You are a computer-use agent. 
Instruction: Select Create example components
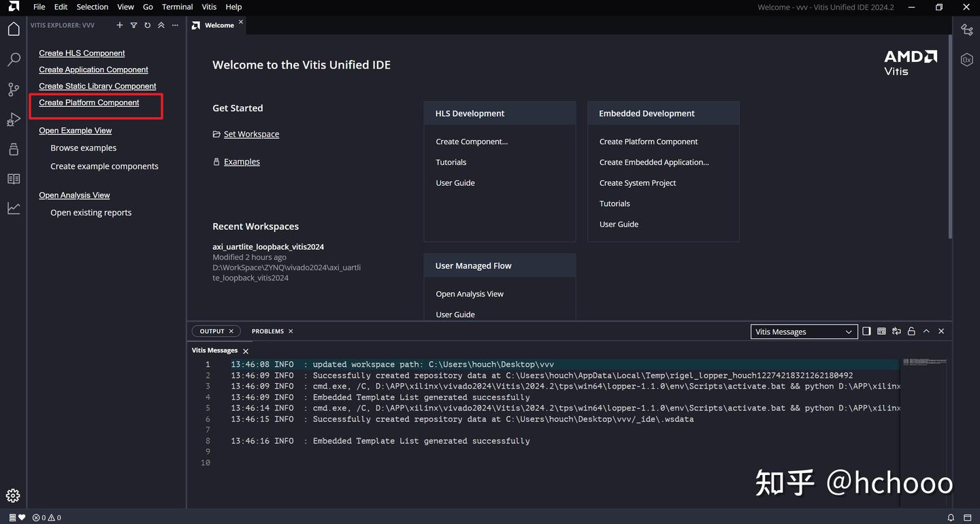pos(104,166)
